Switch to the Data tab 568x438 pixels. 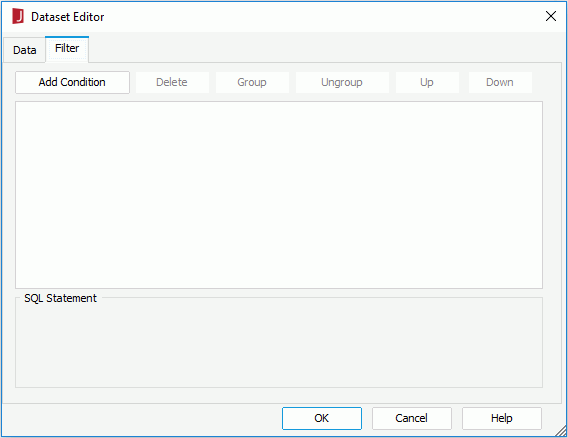25,50
